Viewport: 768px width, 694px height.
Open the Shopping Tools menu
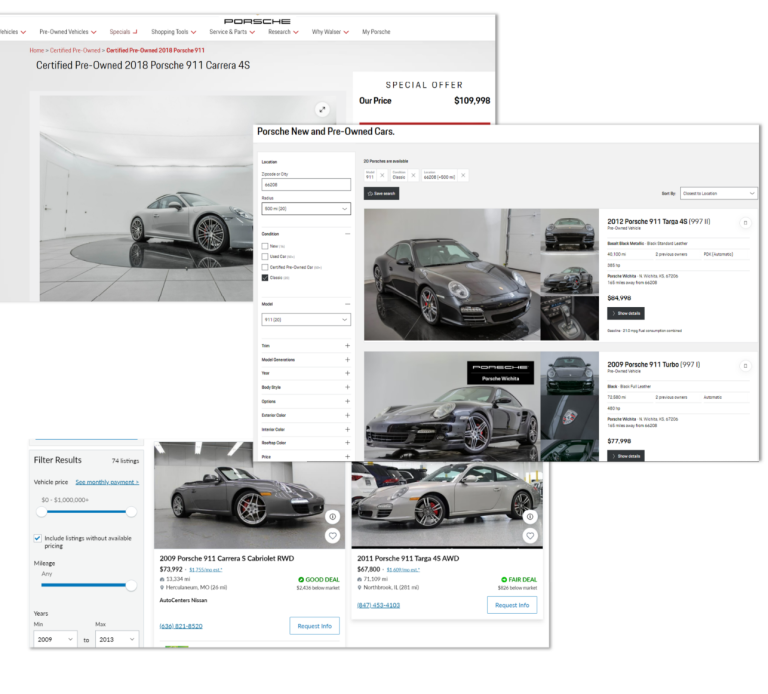(173, 32)
